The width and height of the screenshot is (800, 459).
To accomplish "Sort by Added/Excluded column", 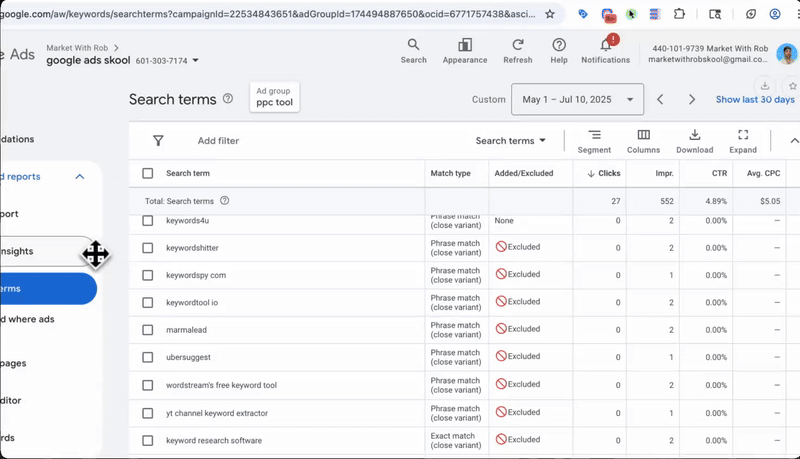I will click(523, 173).
